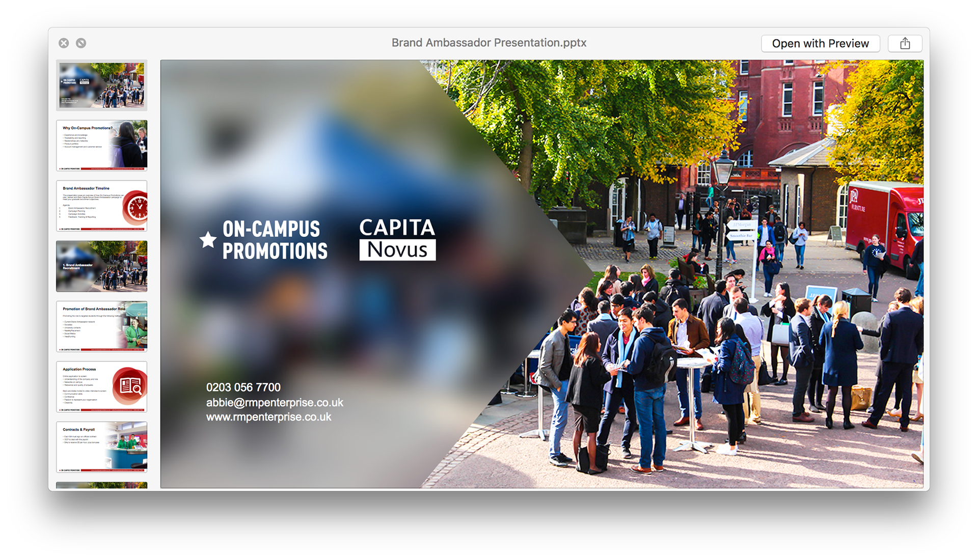
Task: Click the abbie@rmpenterprise.co.uk email text
Action: pyautogui.click(x=275, y=403)
